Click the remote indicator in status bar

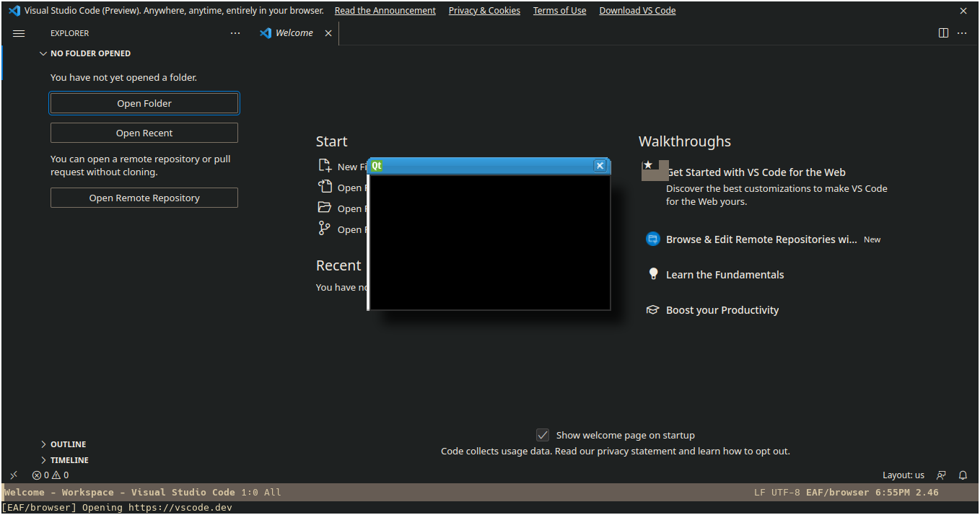pyautogui.click(x=13, y=475)
